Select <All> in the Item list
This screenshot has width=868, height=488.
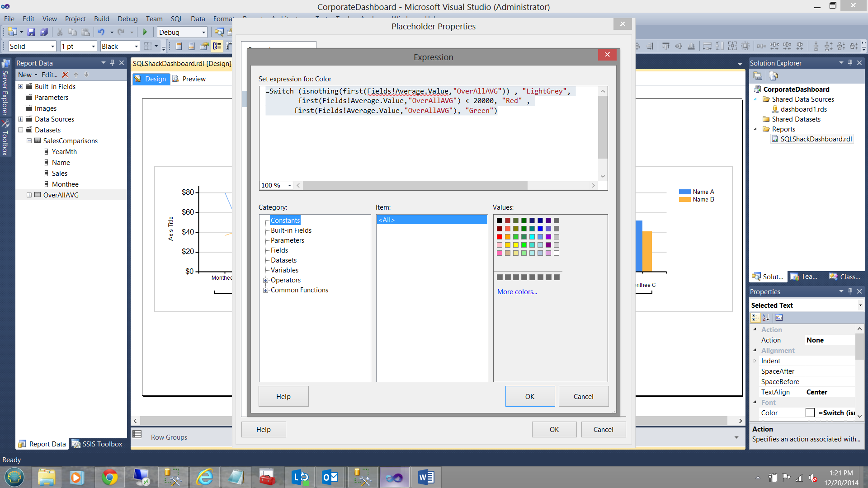tap(432, 220)
